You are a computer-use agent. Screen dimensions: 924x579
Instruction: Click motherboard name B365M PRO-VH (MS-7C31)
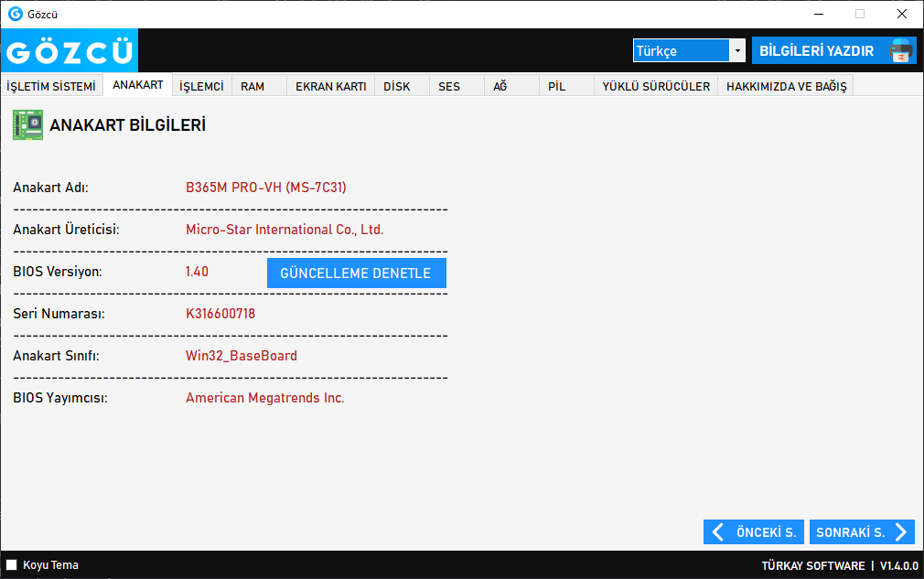coord(266,188)
